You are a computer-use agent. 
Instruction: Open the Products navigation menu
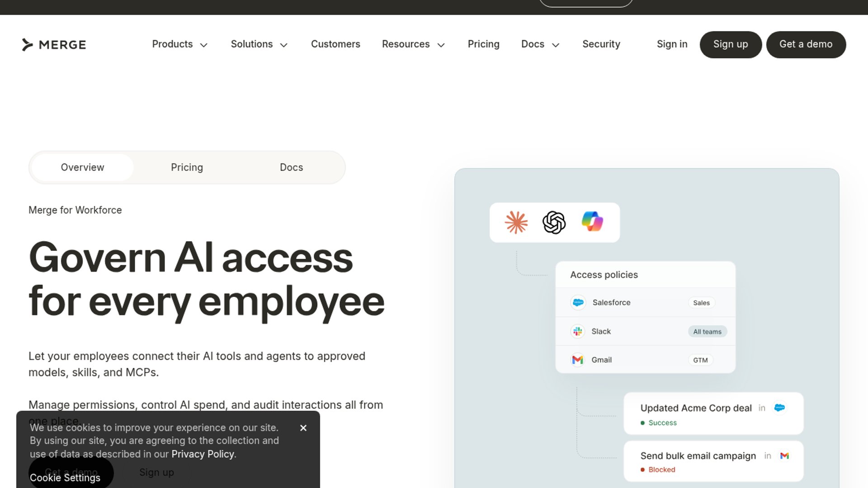tap(180, 44)
